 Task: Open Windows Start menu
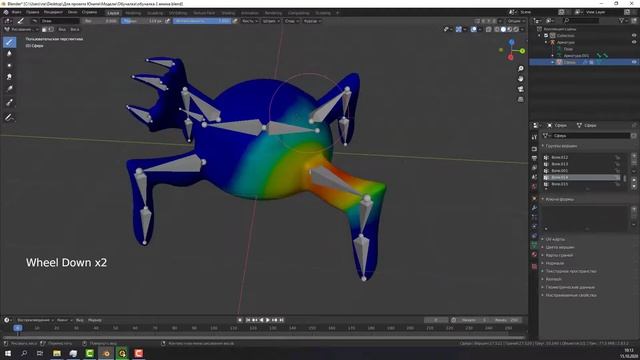[x=8, y=353]
